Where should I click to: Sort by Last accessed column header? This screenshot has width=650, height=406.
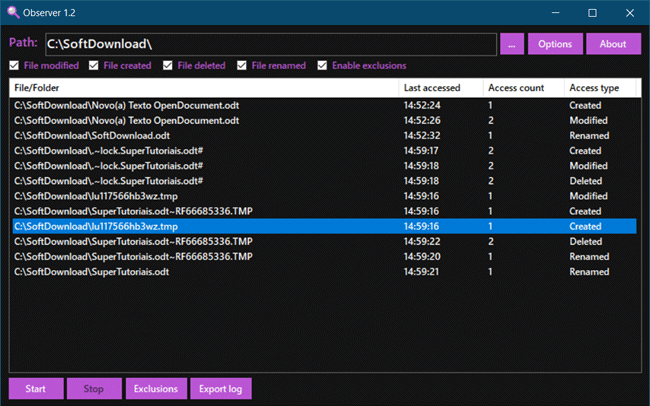pyautogui.click(x=440, y=88)
